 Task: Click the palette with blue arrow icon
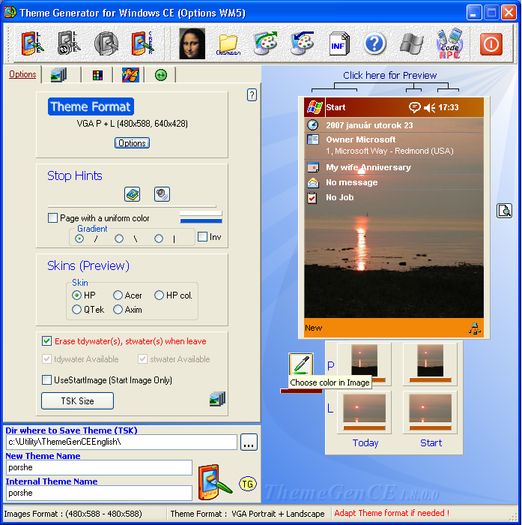pyautogui.click(x=302, y=44)
